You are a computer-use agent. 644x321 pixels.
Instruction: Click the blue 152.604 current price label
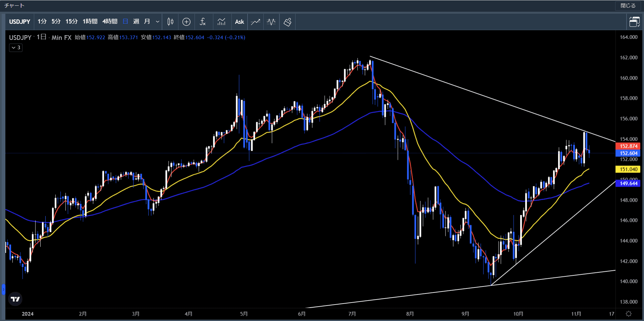628,153
